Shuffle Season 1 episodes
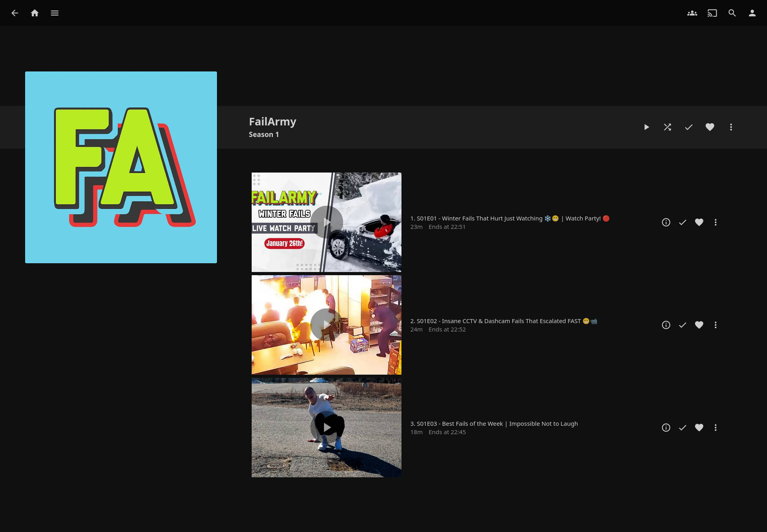Screen dimensions: 767x532 [668, 127]
